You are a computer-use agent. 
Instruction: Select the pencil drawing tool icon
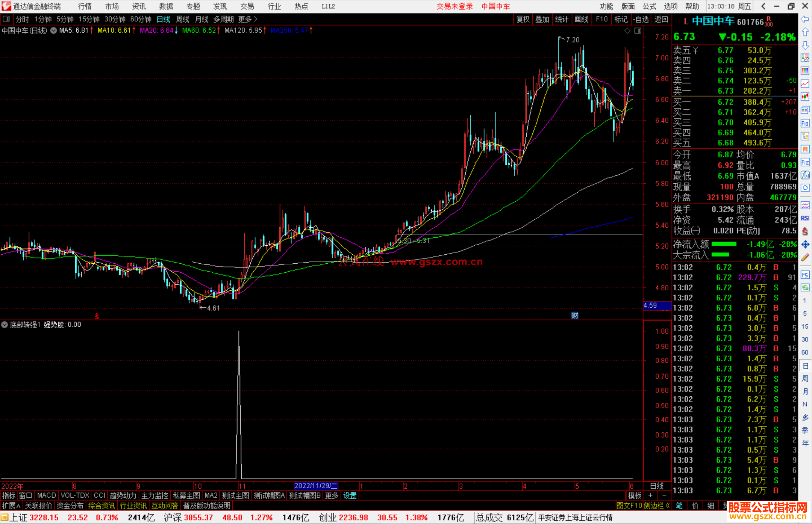coord(805,258)
